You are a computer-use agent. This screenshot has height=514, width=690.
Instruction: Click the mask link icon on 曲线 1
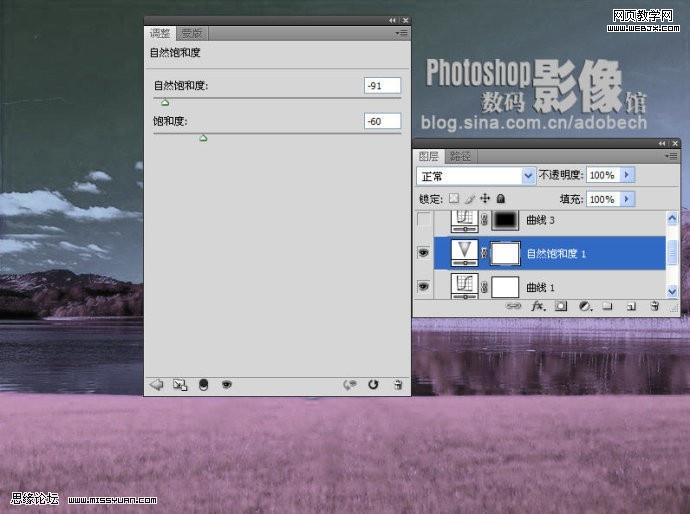[484, 287]
